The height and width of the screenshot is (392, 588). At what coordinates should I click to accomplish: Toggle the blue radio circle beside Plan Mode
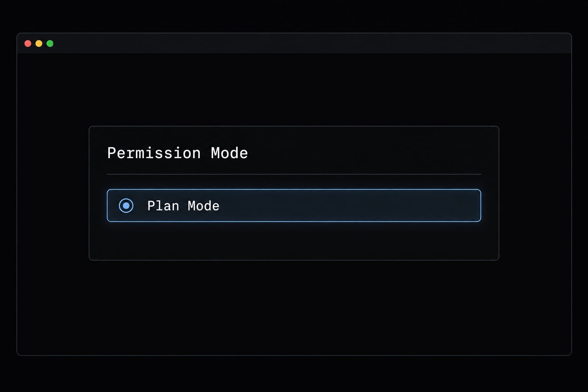126,206
